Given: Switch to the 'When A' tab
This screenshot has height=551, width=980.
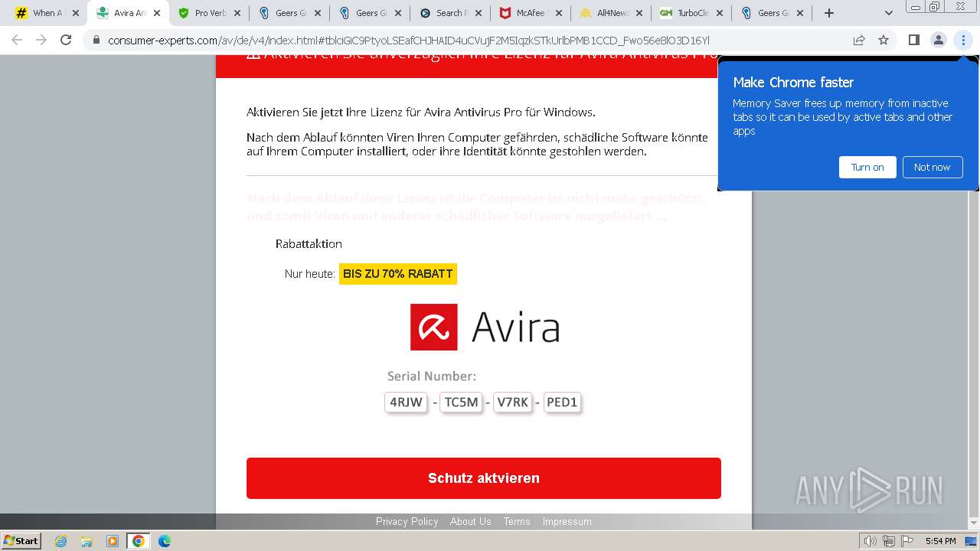Looking at the screenshot, I should [x=47, y=13].
